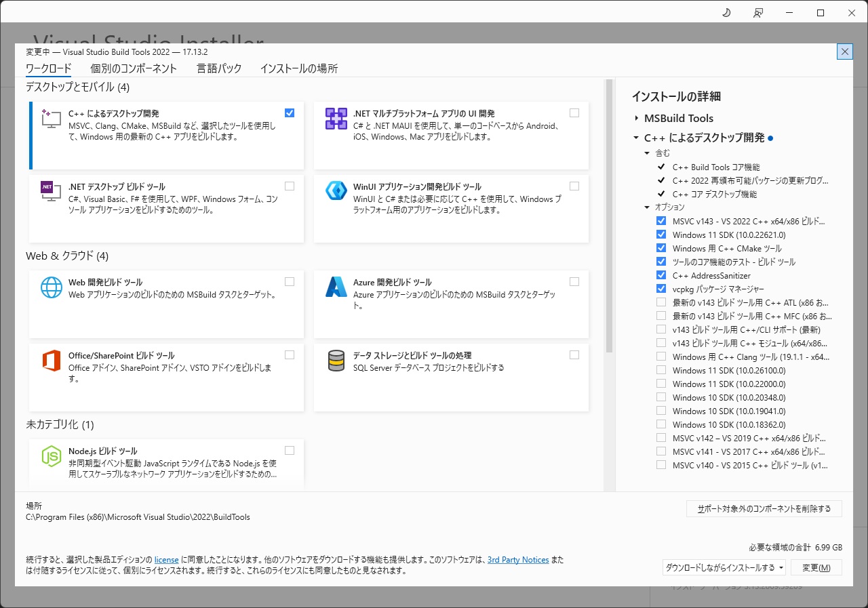Viewport: 868px width, 608px height.
Task: Open the 言語パック tab
Action: 218,68
